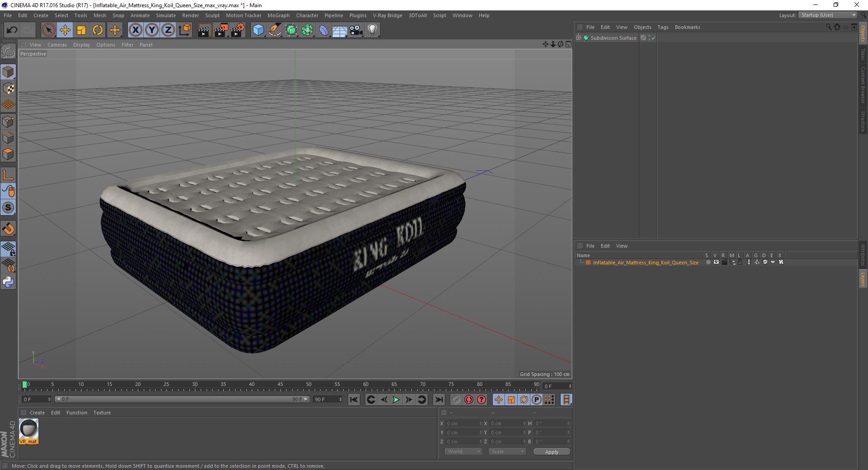The image size is (868, 470).
Task: Click the green playhead at frame 0
Action: point(24,385)
